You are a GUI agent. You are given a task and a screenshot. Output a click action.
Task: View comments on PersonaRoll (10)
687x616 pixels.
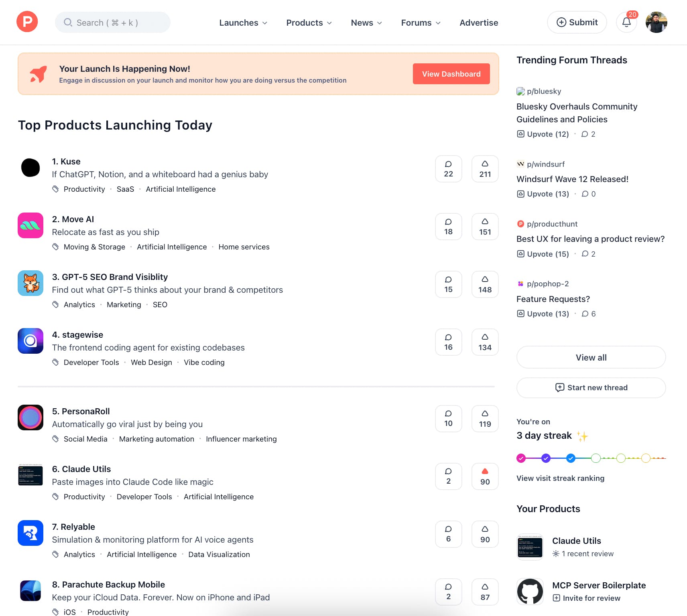(x=449, y=419)
